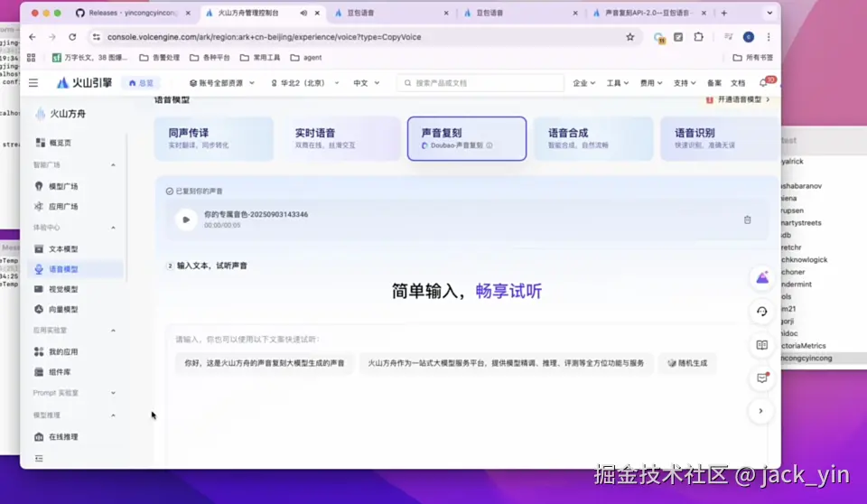The height and width of the screenshot is (504, 867).
Task: Expand the 工具 menu
Action: [618, 83]
